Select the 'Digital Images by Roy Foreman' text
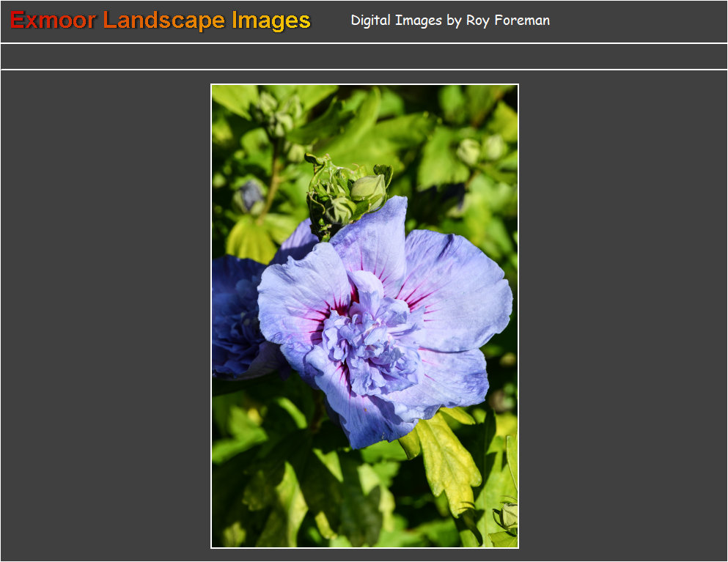The width and height of the screenshot is (728, 562). click(449, 21)
